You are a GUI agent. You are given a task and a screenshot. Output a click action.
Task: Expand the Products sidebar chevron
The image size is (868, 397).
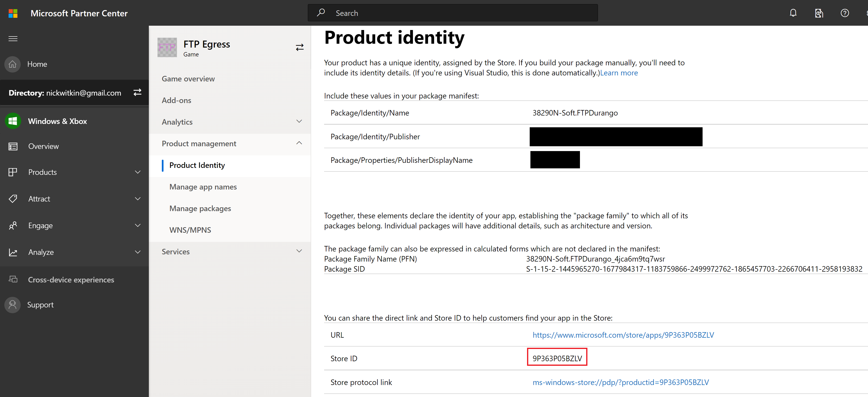coord(138,172)
